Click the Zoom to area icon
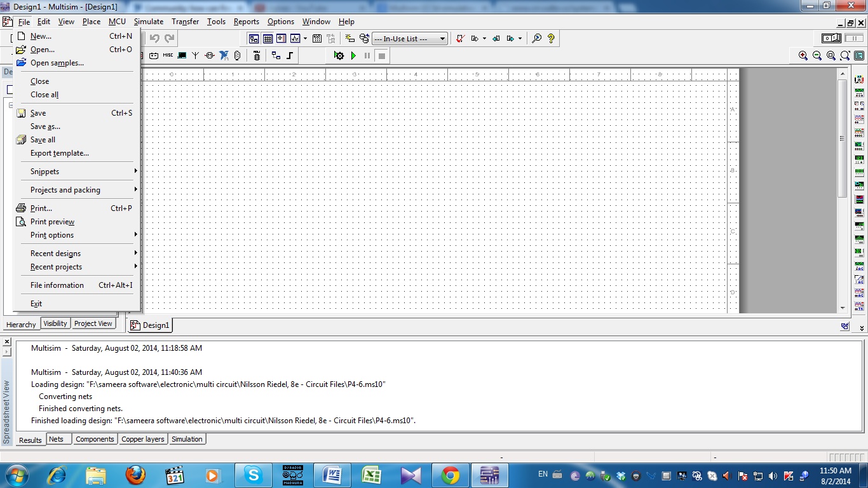 pyautogui.click(x=831, y=56)
